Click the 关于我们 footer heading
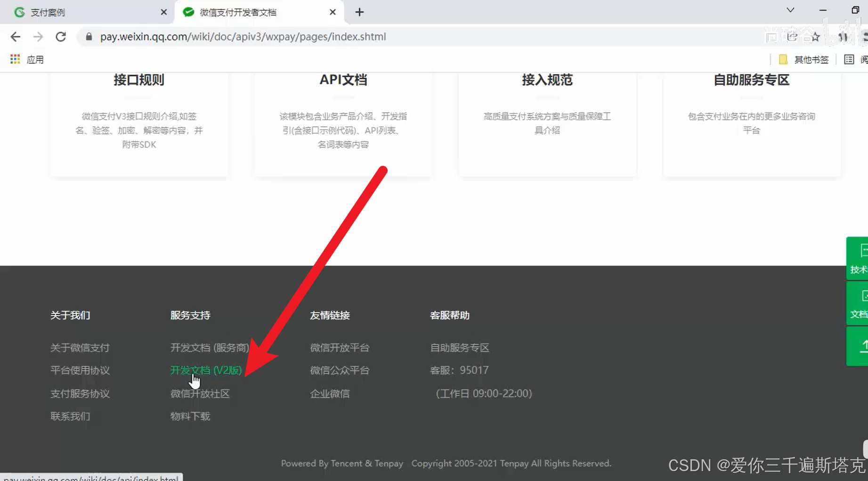Image resolution: width=868 pixels, height=481 pixels. [x=70, y=315]
